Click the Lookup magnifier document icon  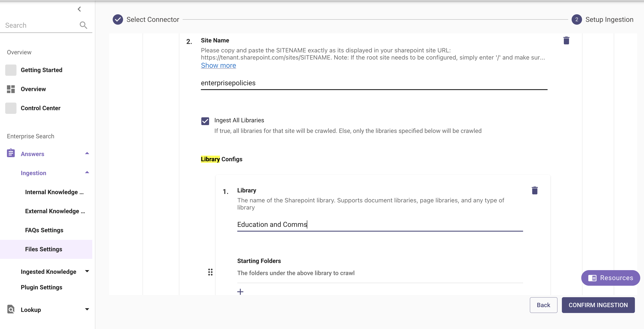tap(11, 309)
